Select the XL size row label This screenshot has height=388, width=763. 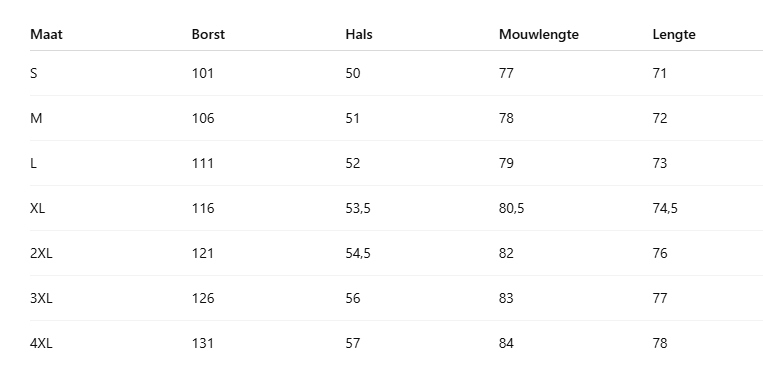(x=37, y=208)
